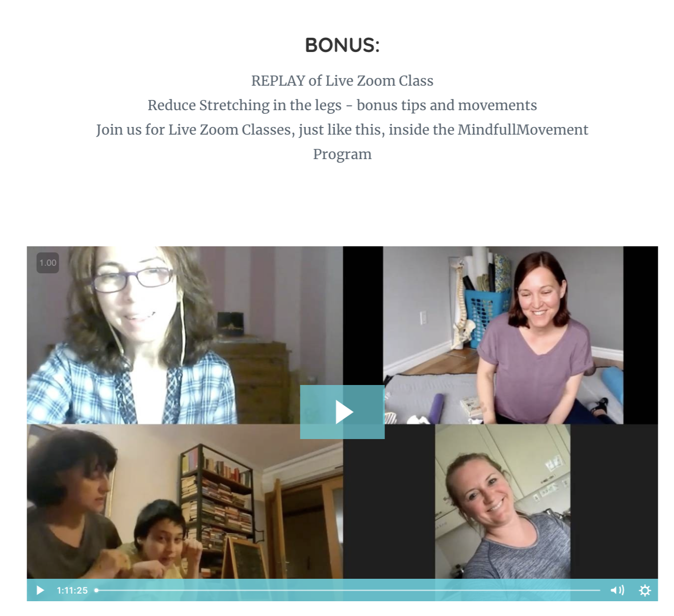674x616 pixels.
Task: Click the 'REPLAY of Live Zoom Class' text
Action: point(342,81)
